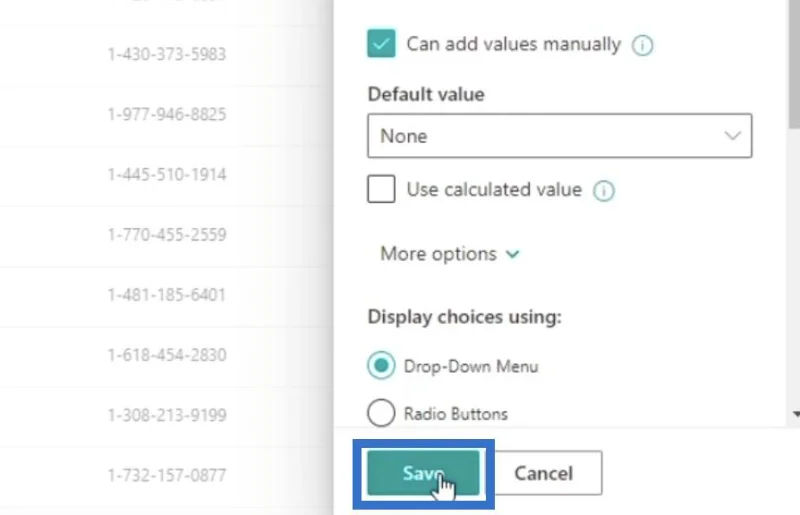
Task: Click the panel scrollbar thumb
Action: [x=794, y=64]
